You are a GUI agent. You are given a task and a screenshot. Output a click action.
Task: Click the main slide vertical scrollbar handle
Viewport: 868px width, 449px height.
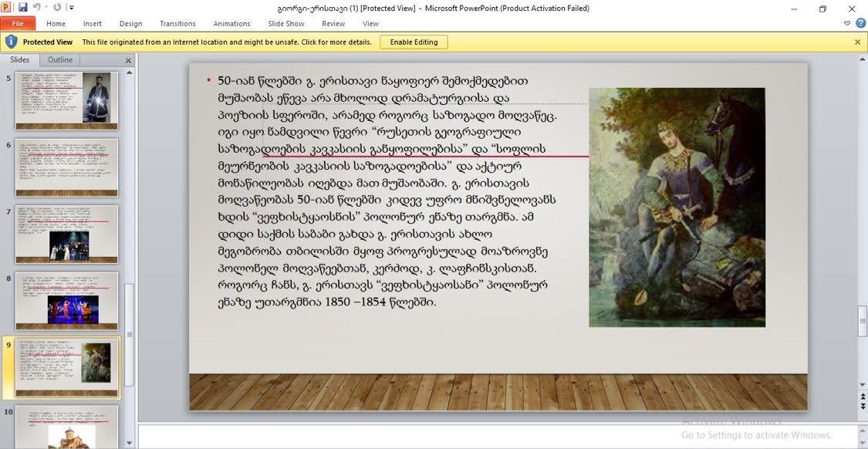(863, 321)
